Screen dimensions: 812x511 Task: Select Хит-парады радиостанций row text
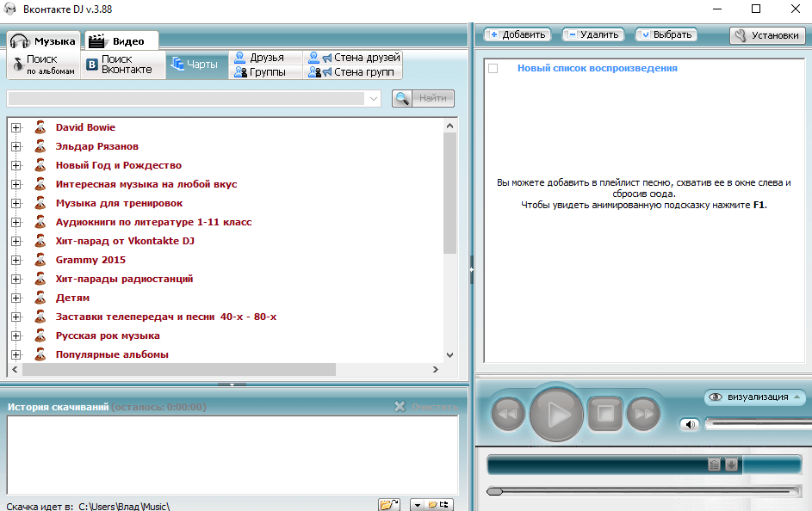tap(124, 279)
